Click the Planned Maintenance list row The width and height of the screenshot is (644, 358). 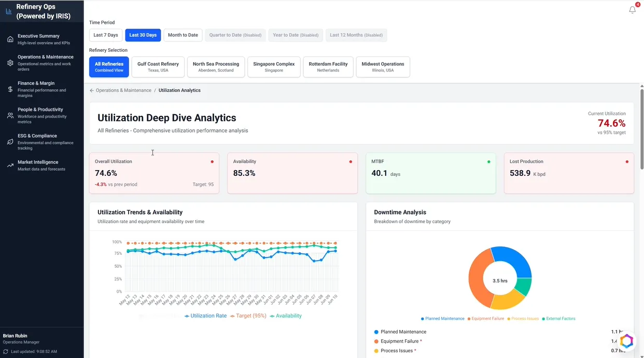(x=500, y=332)
